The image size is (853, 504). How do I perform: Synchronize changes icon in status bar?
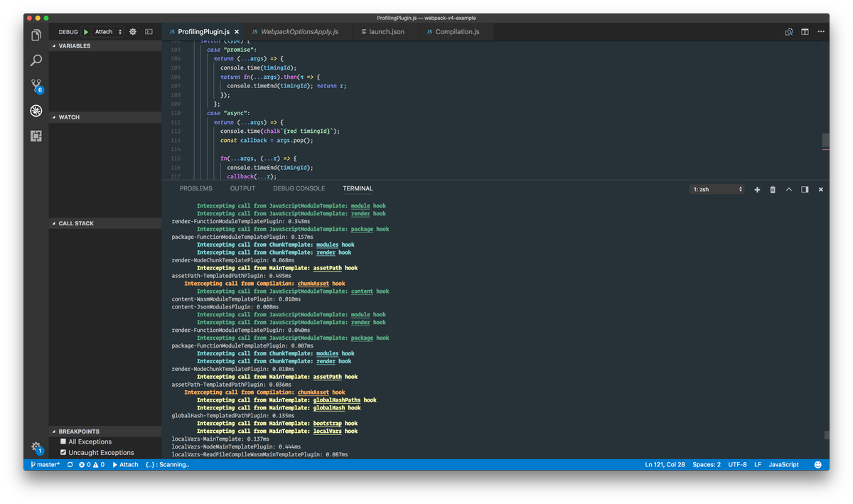pos(70,464)
